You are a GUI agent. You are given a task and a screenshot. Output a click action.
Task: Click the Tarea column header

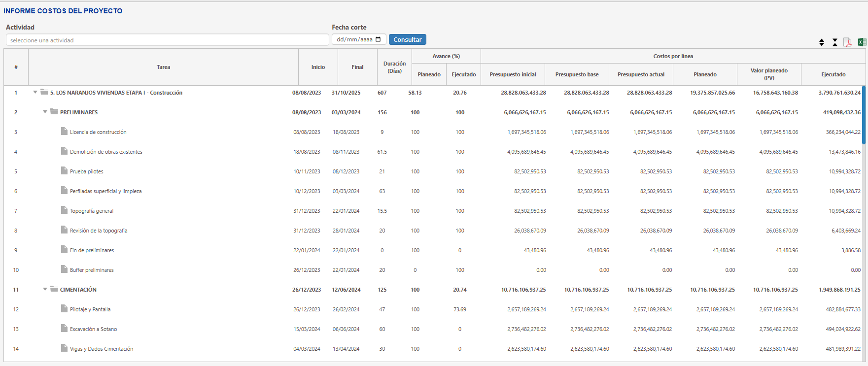pos(164,67)
